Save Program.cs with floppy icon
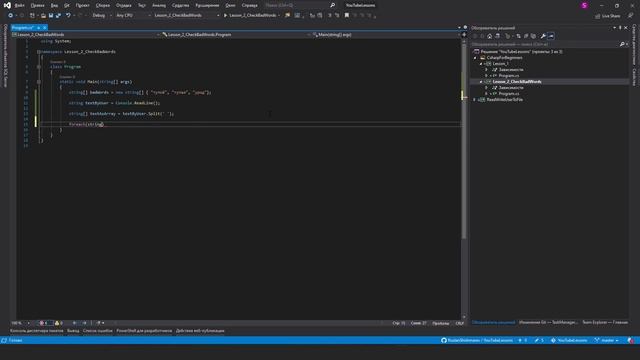The image size is (640, 360). [x=51, y=16]
